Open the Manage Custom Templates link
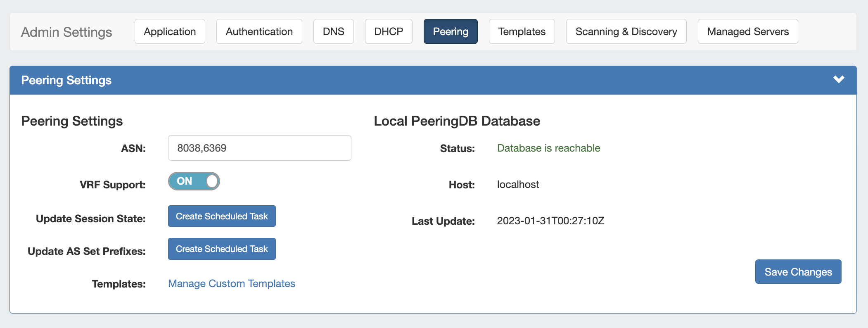The width and height of the screenshot is (868, 328). click(231, 283)
